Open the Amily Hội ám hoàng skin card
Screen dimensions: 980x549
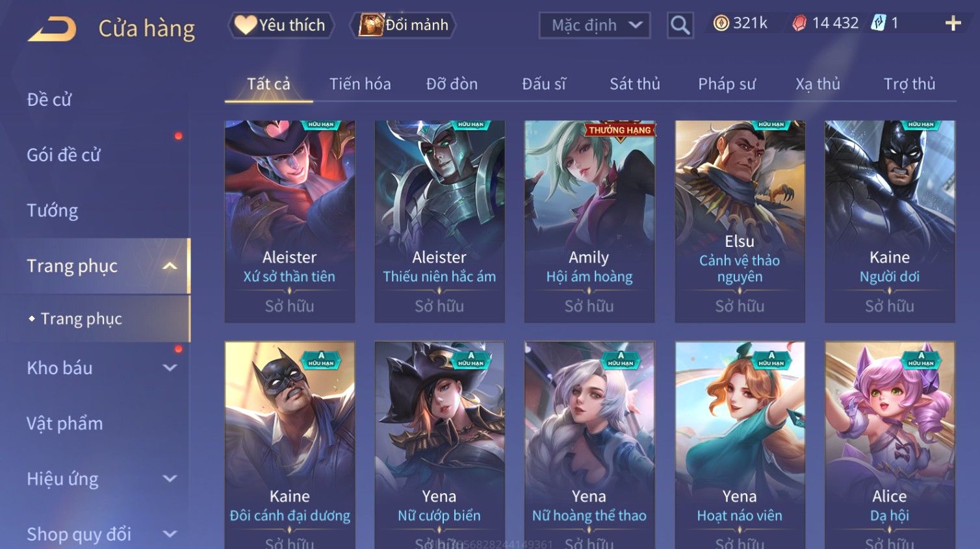point(589,222)
